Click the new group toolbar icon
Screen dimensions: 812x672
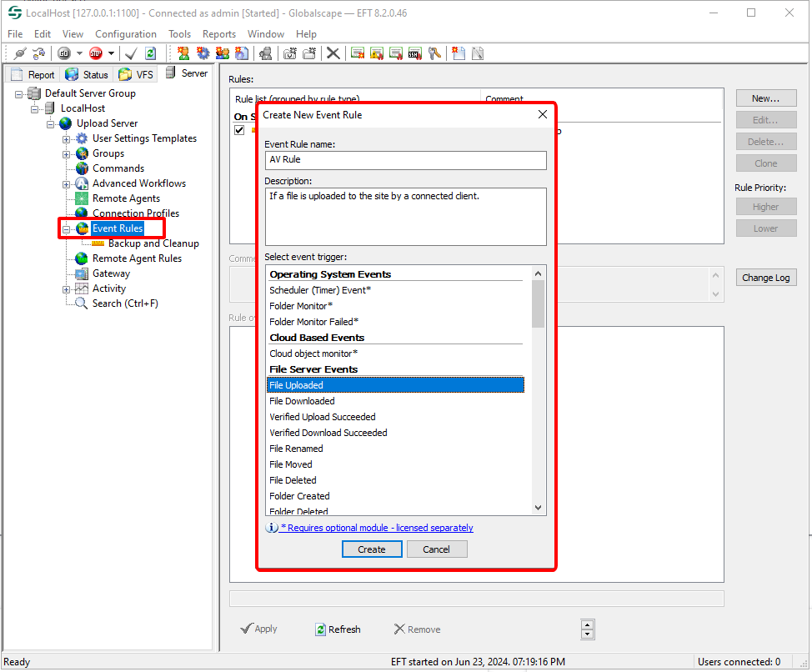click(223, 53)
